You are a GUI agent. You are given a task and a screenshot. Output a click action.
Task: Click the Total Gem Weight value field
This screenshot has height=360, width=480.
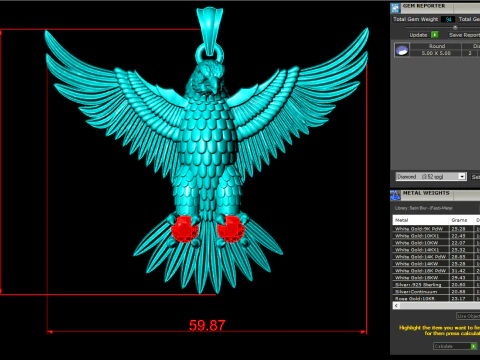448,20
